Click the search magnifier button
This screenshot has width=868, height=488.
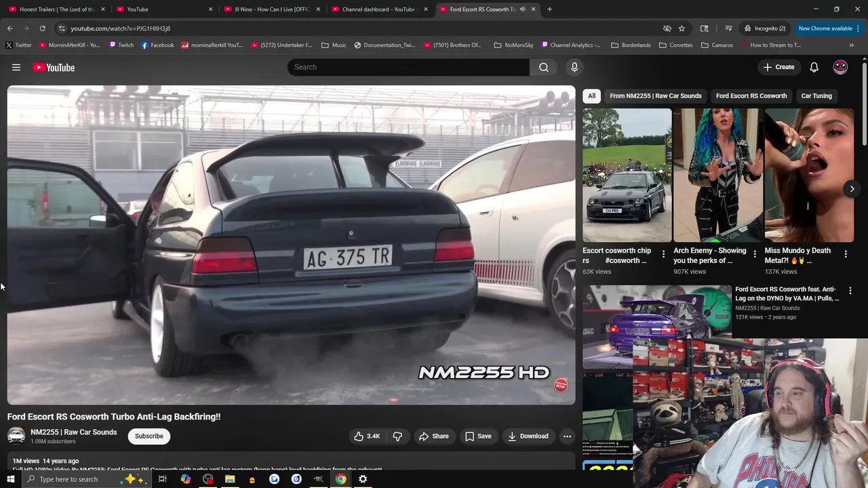544,67
